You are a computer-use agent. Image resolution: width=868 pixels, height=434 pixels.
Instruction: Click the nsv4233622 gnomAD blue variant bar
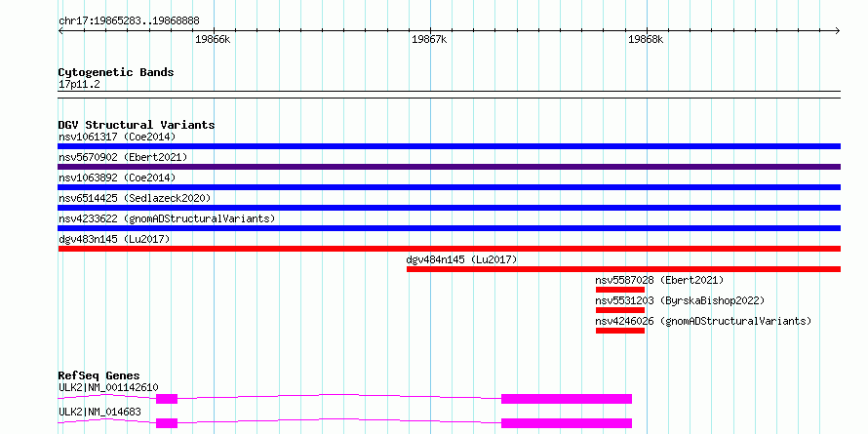point(449,228)
